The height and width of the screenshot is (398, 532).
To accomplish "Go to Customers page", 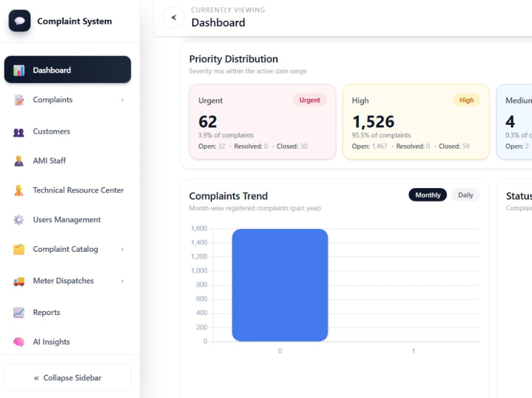I will pyautogui.click(x=52, y=131).
